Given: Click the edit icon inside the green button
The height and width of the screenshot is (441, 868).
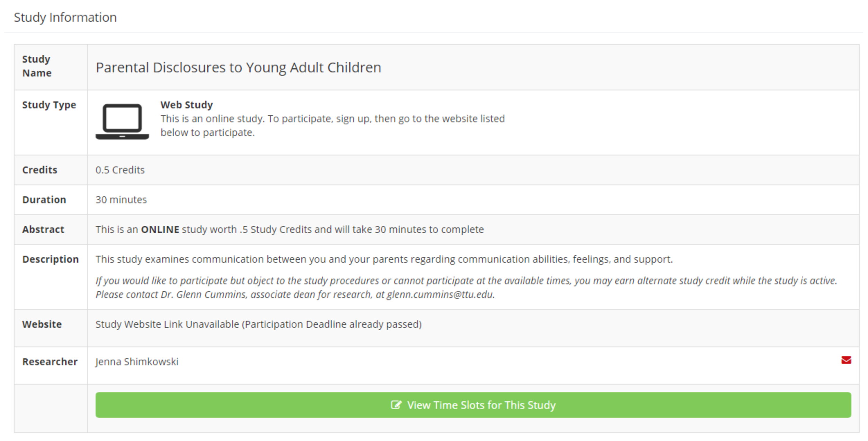Looking at the screenshot, I should pyautogui.click(x=396, y=405).
